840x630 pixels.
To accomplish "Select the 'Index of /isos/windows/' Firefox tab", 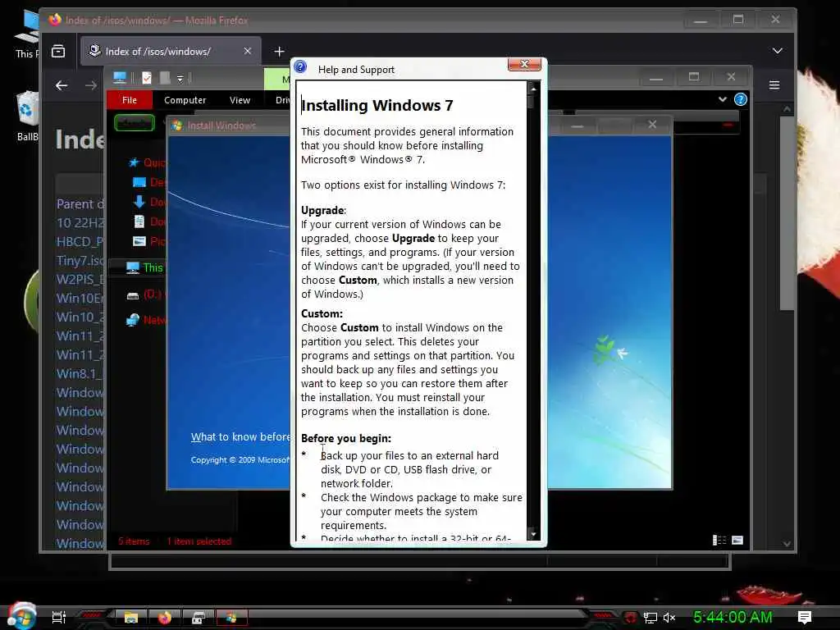I will click(x=171, y=52).
